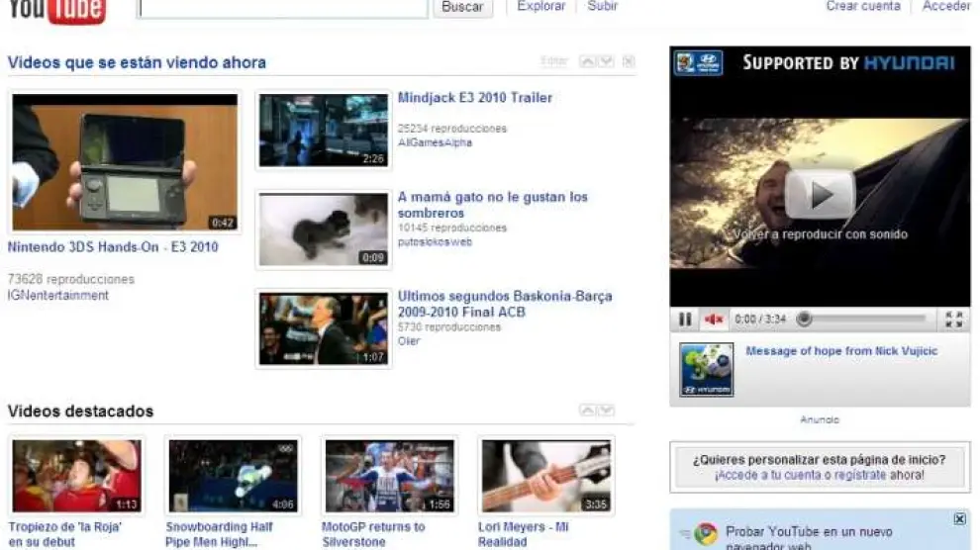Viewport: 980px width, 550px height.
Task: Enter fullscreen on the ad player
Action: [953, 320]
